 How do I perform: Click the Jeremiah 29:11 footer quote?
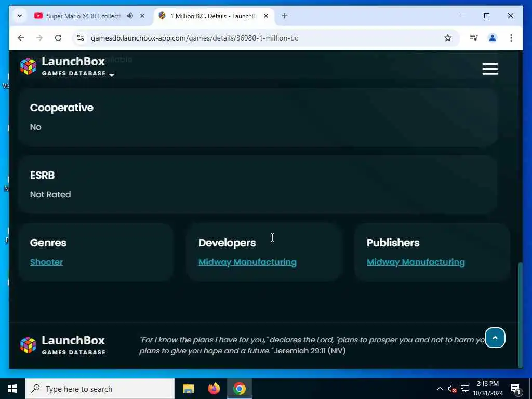312,345
